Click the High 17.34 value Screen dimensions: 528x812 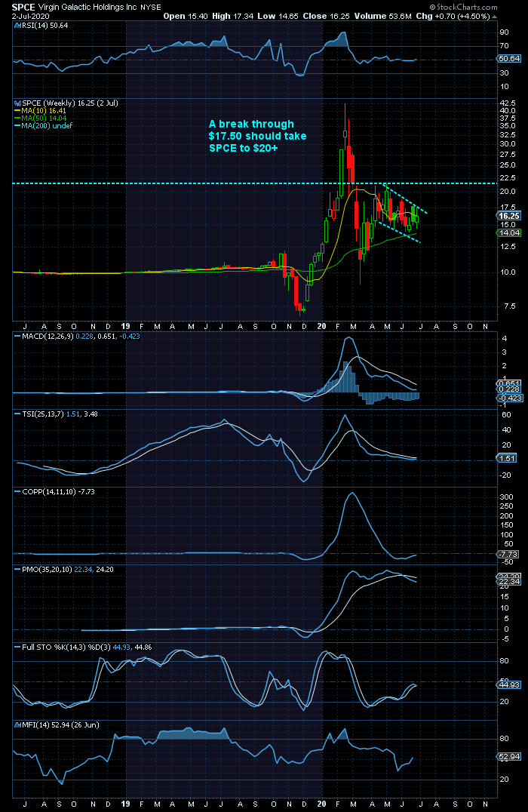(232, 16)
